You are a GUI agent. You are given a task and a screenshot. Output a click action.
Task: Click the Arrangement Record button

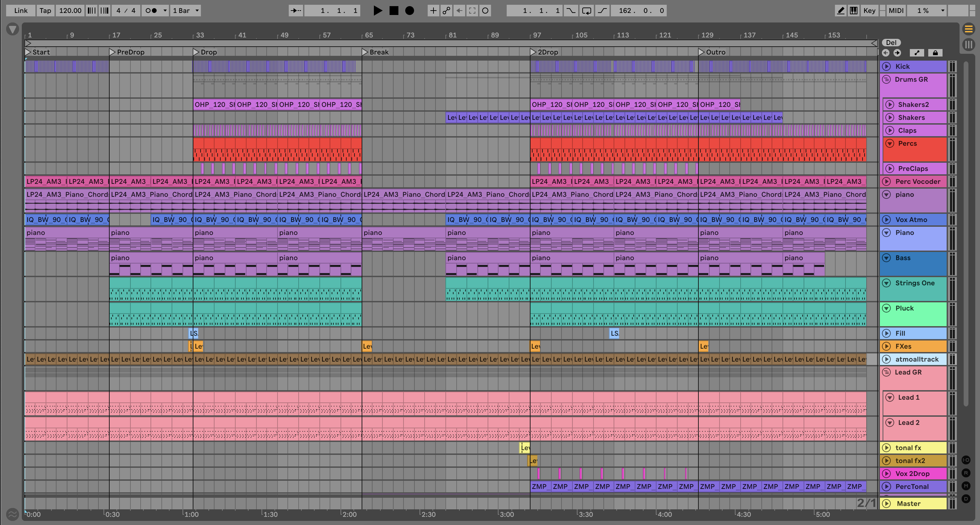(x=409, y=11)
